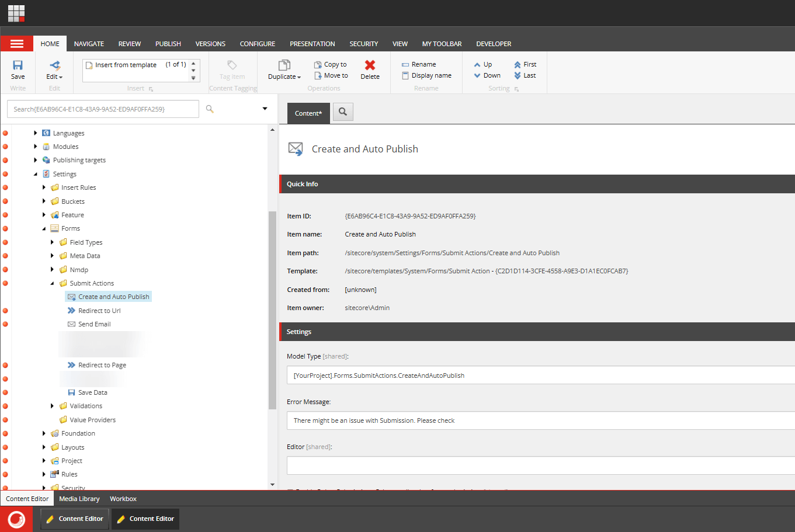795x532 pixels.
Task: Click the Save icon in the ribbon
Action: (x=18, y=65)
